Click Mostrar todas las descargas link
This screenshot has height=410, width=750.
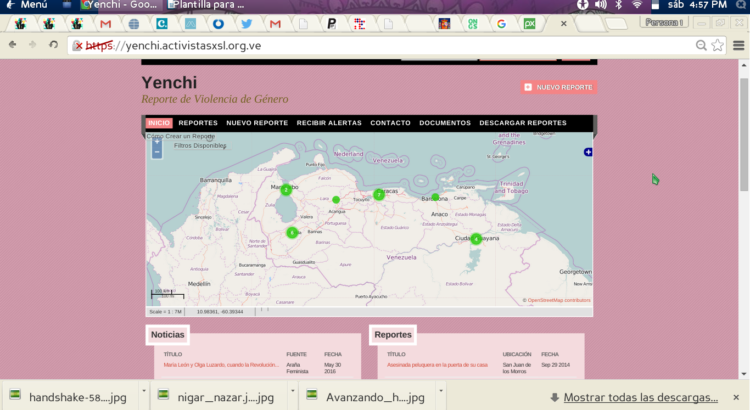(x=640, y=397)
